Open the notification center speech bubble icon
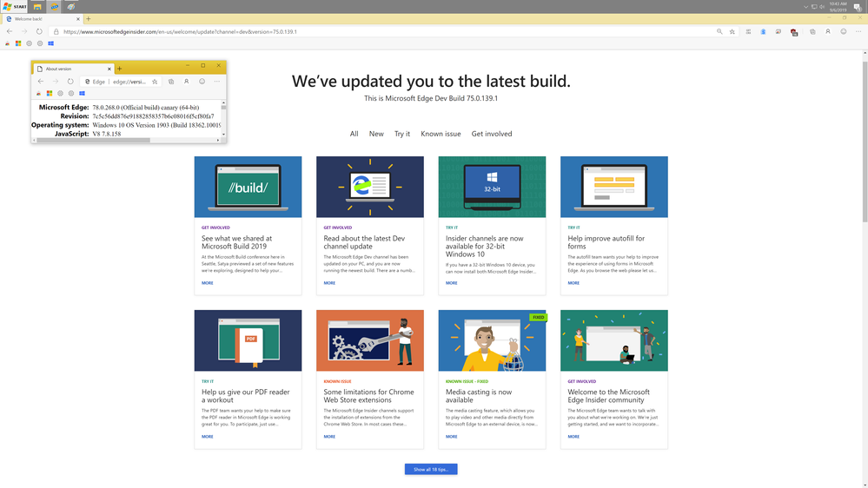 point(857,7)
